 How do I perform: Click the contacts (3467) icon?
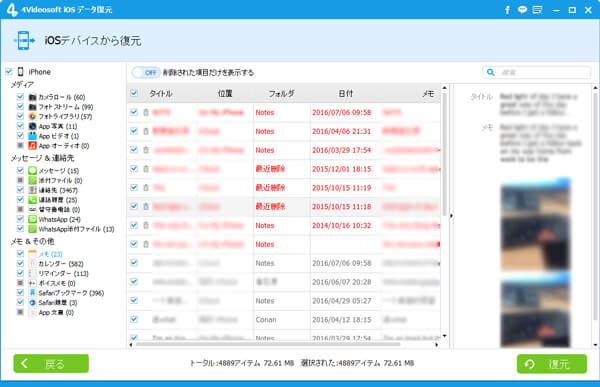click(33, 190)
